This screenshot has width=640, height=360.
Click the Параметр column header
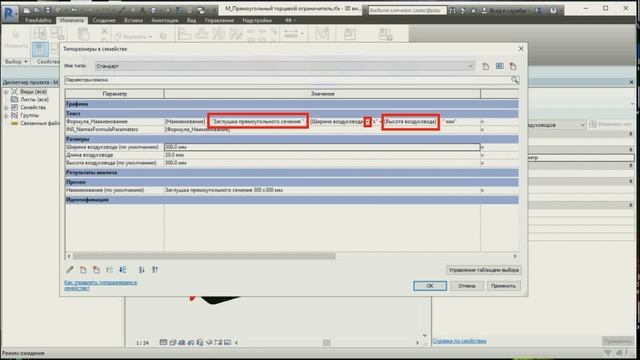[114, 94]
